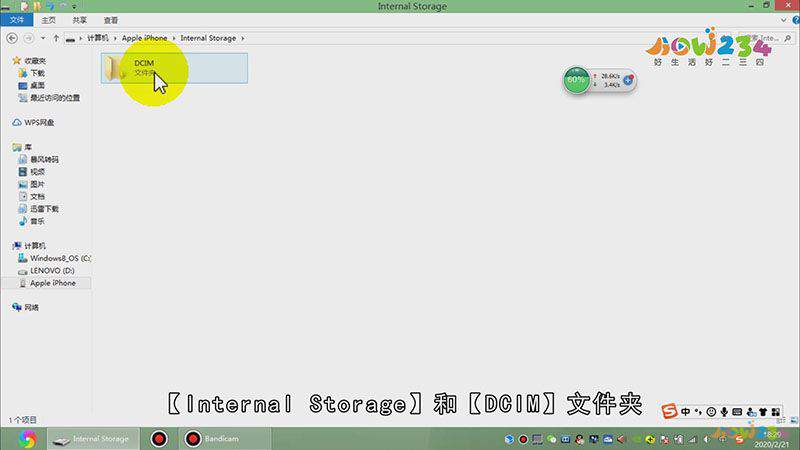Viewport: 800px width, 450px height.
Task: Click Apple iPhone in the address breadcrumb
Action: (144, 38)
